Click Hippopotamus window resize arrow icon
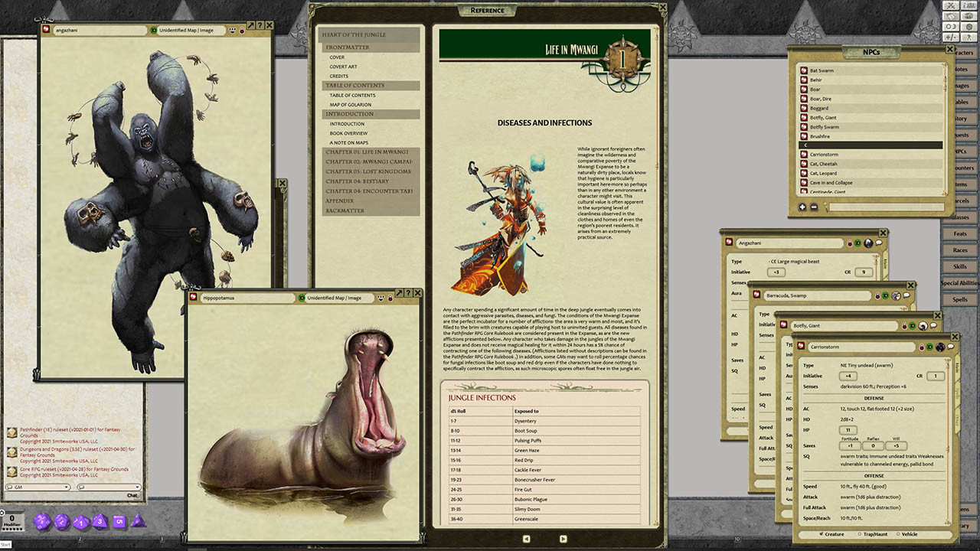The image size is (980, 551). coord(399,293)
